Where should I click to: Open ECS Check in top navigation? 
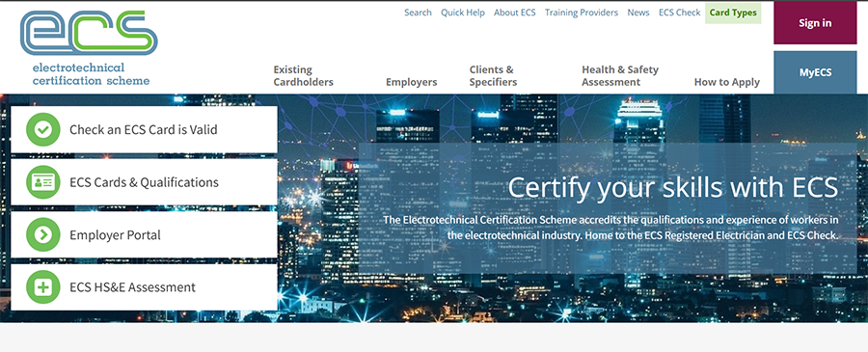tap(679, 13)
